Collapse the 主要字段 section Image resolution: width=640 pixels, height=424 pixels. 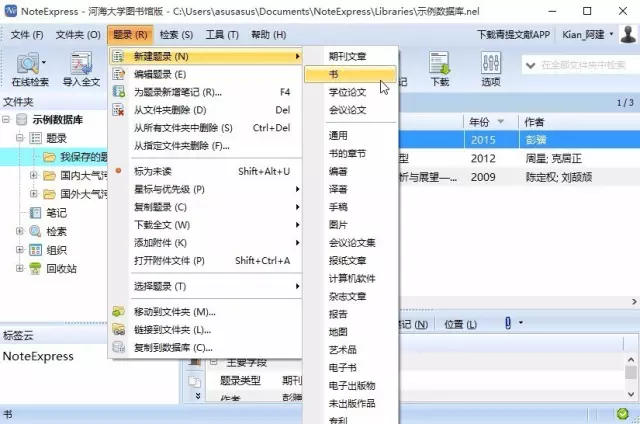click(x=213, y=362)
